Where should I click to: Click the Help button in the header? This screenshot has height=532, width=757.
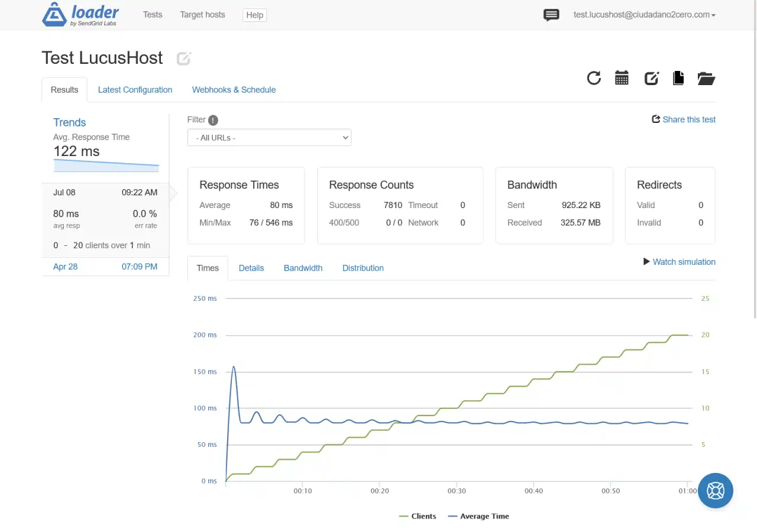255,15
